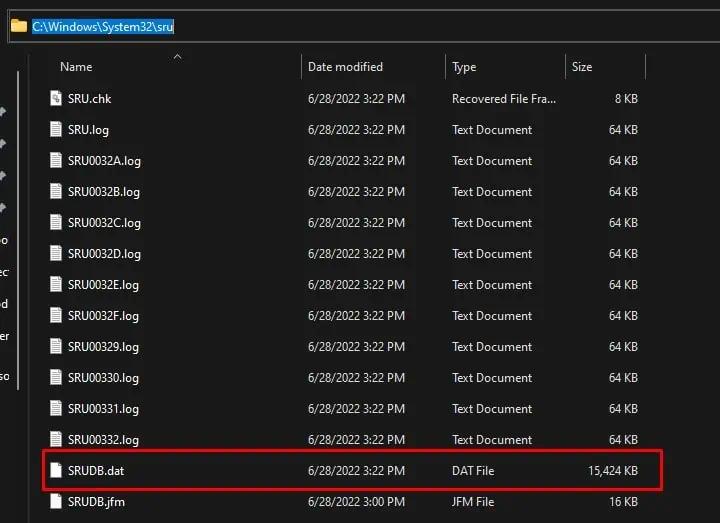This screenshot has width=720, height=523.
Task: Click the 3:00 PM date of SRUDB.jfm
Action: pyautogui.click(x=356, y=502)
